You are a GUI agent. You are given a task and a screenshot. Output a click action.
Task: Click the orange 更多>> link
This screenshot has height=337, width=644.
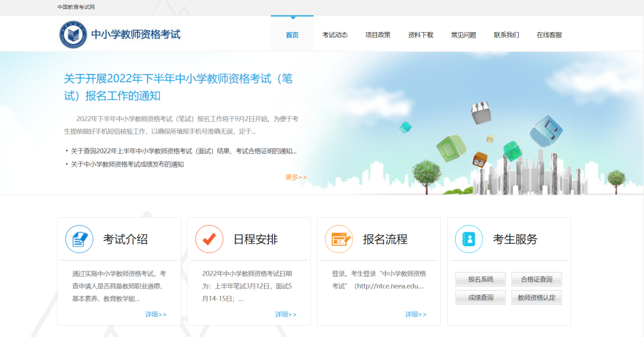296,177
